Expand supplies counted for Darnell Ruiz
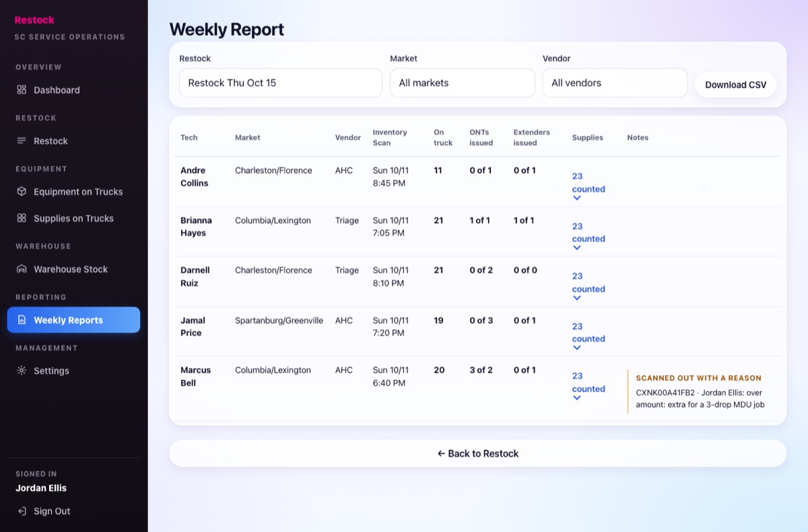Image resolution: width=808 pixels, height=532 pixels. tap(588, 286)
